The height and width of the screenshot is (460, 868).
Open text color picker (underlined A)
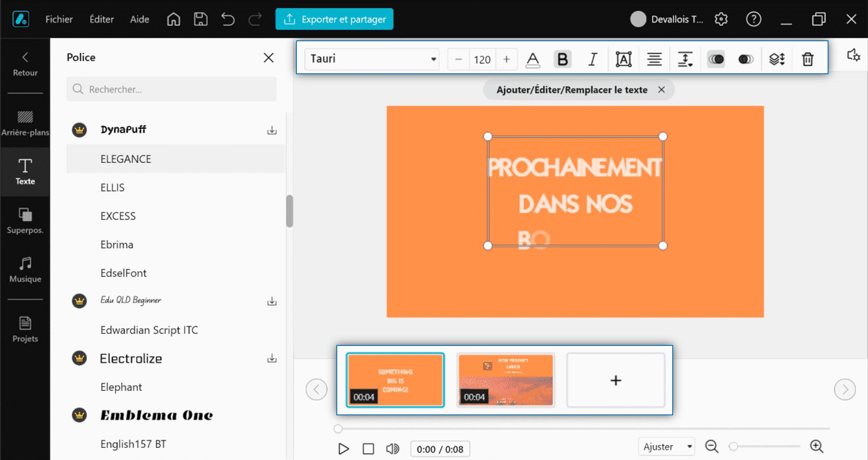click(x=533, y=59)
